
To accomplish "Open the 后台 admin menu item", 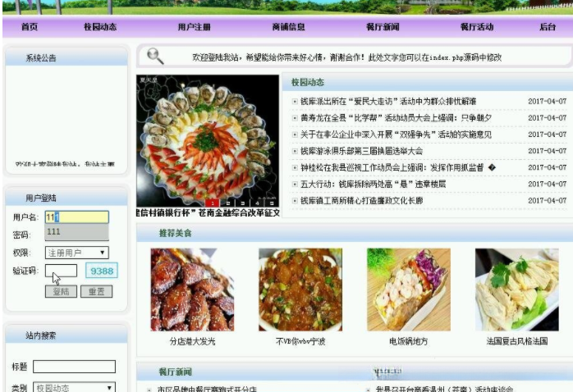I will tap(548, 26).
